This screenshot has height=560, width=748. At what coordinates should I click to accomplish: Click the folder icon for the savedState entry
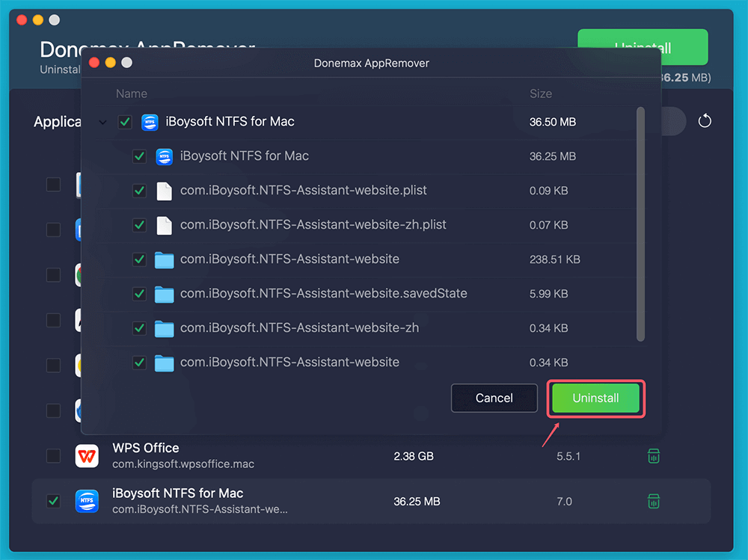click(164, 294)
